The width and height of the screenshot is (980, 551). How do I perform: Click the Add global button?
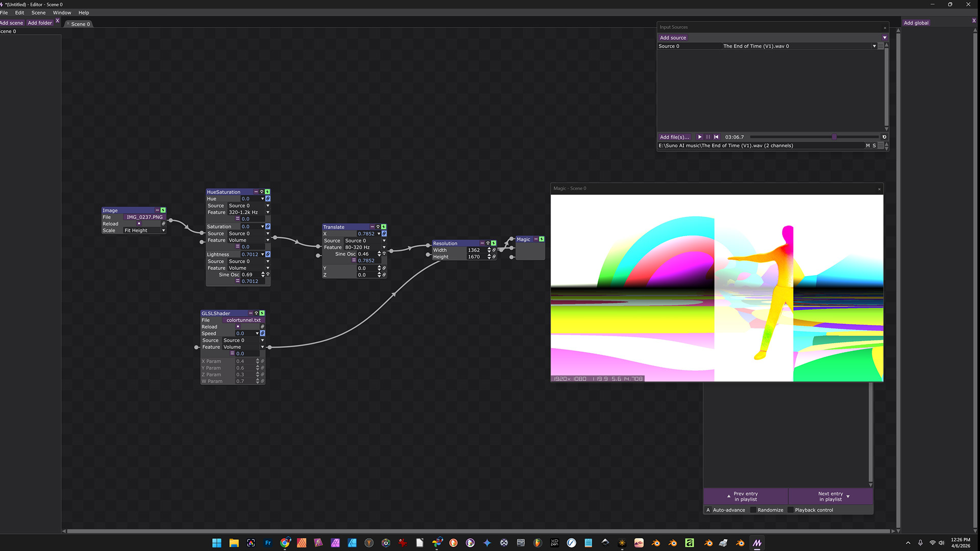(916, 23)
